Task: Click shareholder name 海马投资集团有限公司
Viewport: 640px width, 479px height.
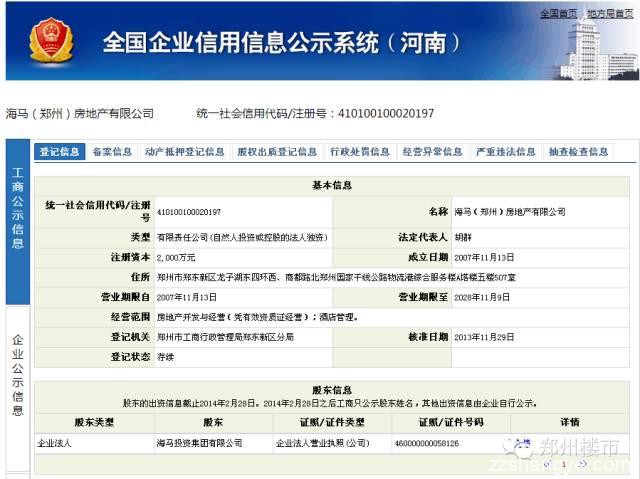Action: (x=200, y=443)
